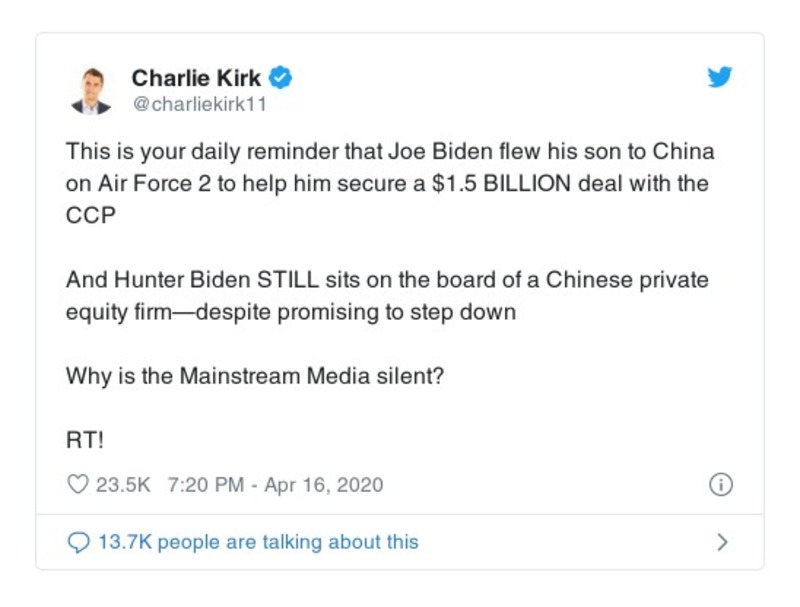The height and width of the screenshot is (607, 800).
Task: Click the blue verified badge
Action: click(282, 77)
